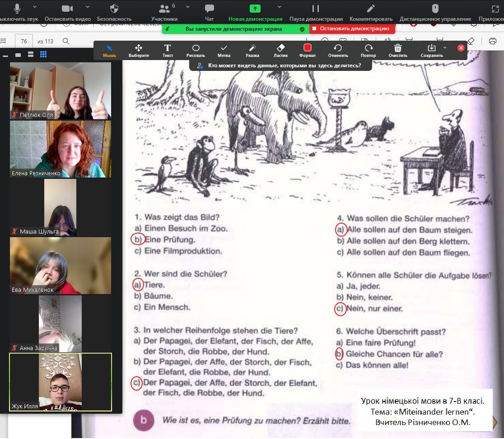
Task: Toggle camera with Остановить видео
Action: tap(67, 12)
